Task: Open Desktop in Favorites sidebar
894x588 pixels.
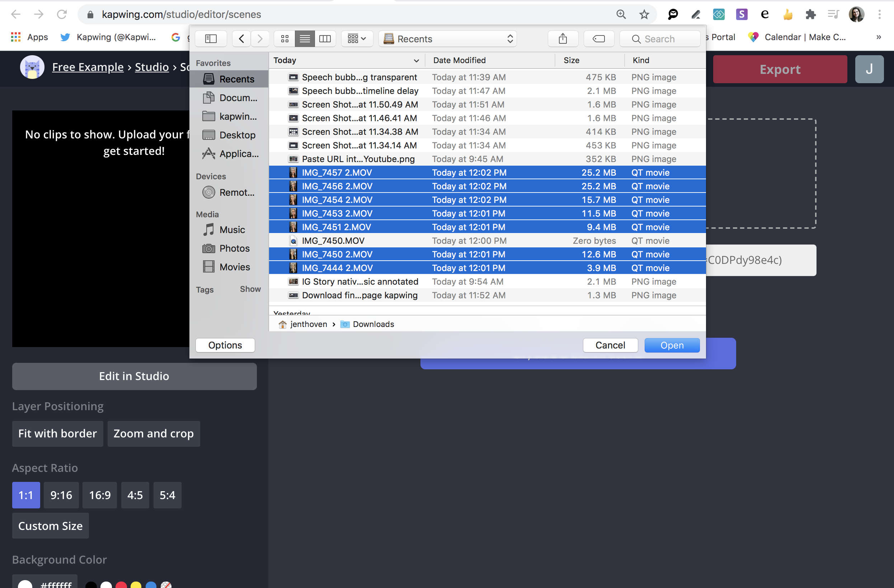Action: [x=237, y=135]
